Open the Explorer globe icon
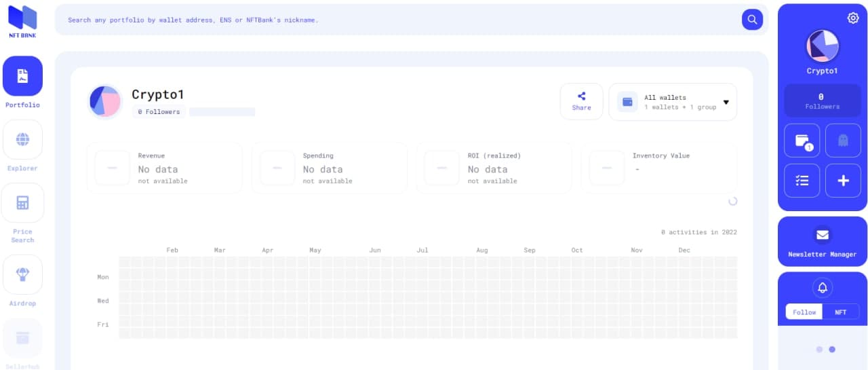Screen dimensions: 868x370 tap(22, 140)
